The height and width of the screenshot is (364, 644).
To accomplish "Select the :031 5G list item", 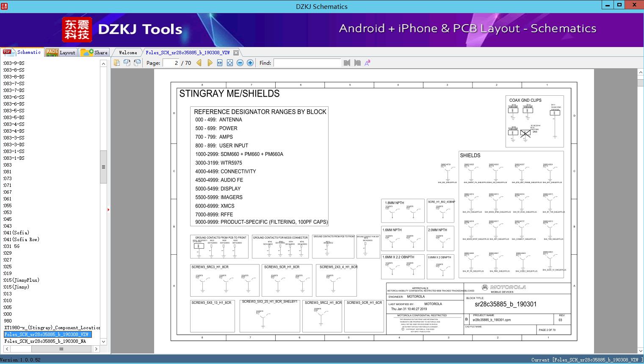I will coord(11,246).
